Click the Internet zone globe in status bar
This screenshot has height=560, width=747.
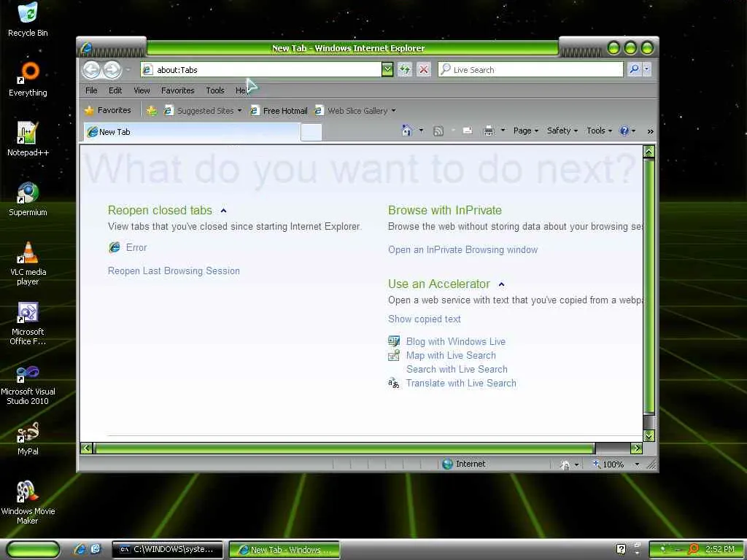click(447, 464)
